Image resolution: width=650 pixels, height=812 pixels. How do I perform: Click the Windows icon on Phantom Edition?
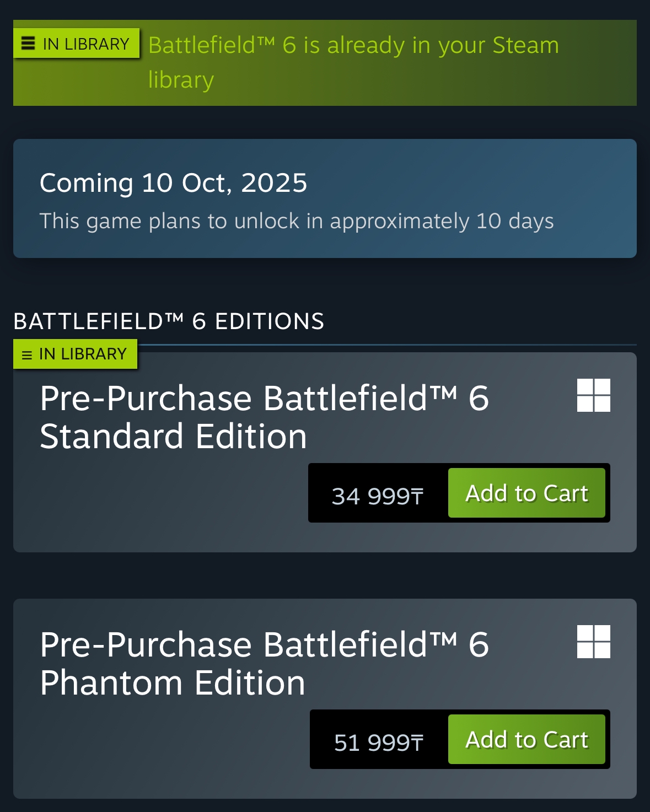(x=593, y=641)
